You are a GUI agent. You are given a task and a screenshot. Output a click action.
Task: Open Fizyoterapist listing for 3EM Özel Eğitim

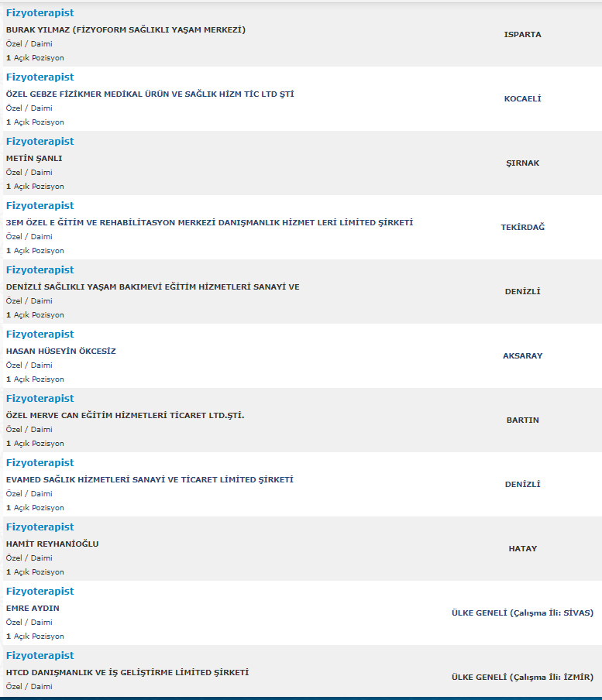click(x=40, y=206)
